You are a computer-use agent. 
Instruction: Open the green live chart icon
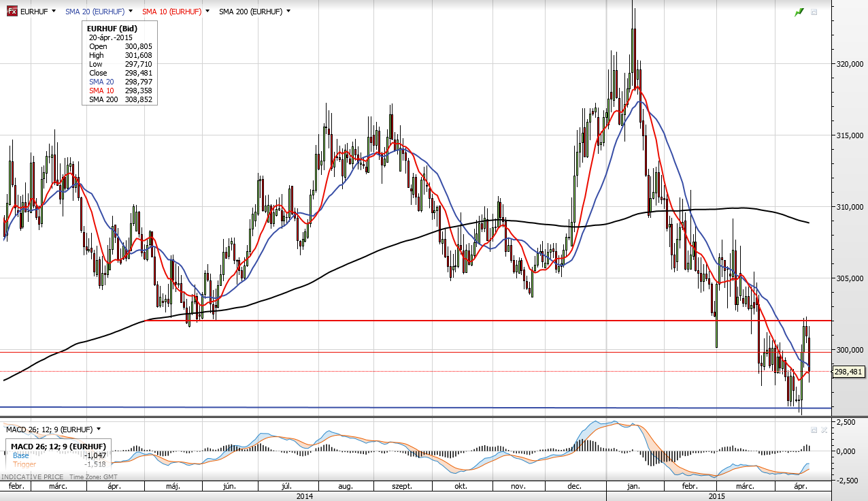(799, 12)
